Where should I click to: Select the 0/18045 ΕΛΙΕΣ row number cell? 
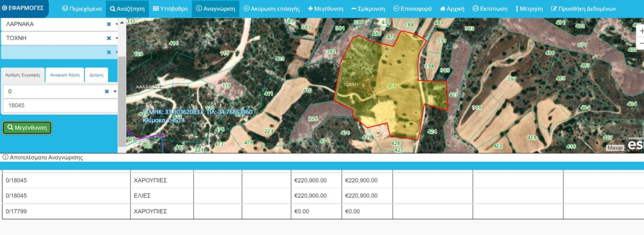point(66,196)
